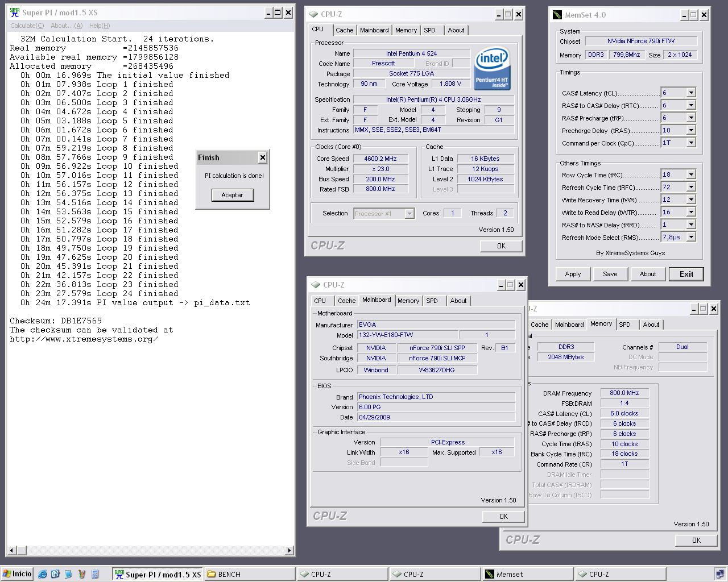This screenshot has height=582, width=728.
Task: Click Aceptar in the Finish dialog
Action: coord(232,195)
